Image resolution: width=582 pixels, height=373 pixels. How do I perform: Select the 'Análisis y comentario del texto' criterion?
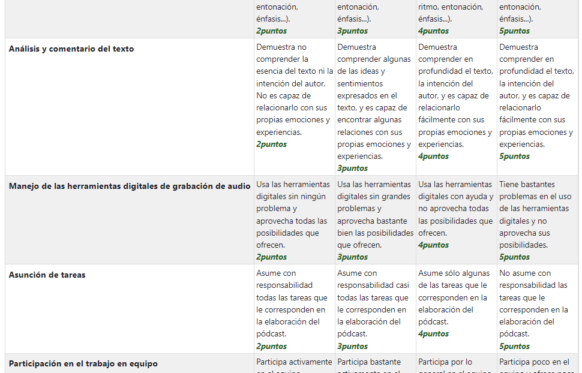point(71,49)
